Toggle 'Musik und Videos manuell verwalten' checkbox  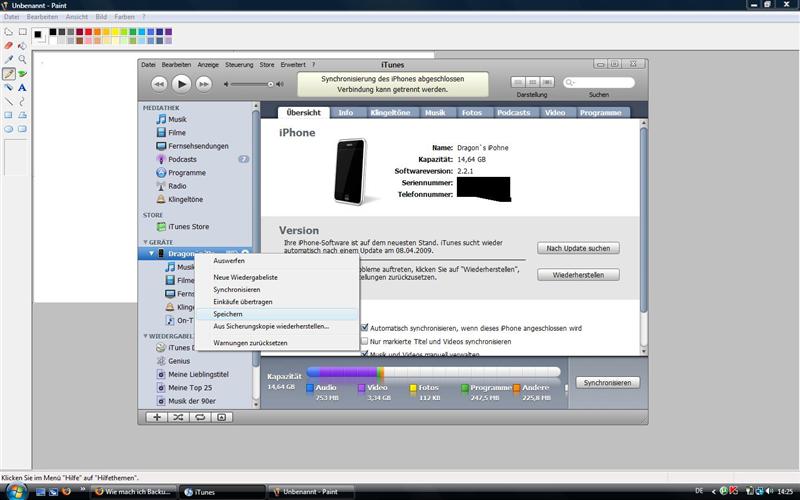(x=363, y=354)
